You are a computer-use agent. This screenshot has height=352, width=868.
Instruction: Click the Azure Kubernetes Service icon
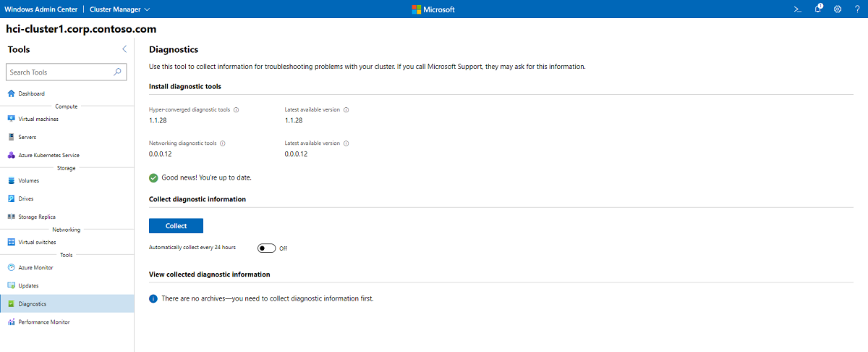(x=11, y=155)
